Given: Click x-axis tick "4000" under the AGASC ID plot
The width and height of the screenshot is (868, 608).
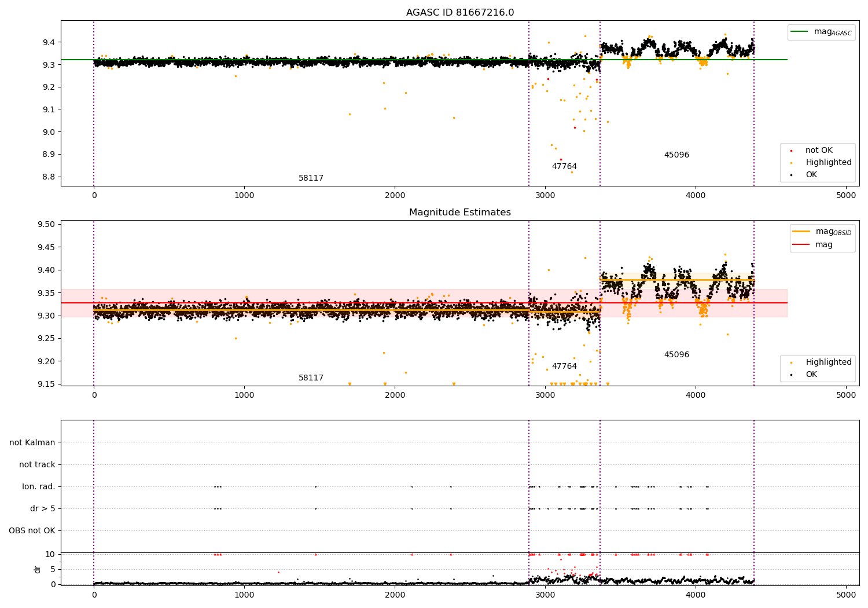Looking at the screenshot, I should coord(696,196).
